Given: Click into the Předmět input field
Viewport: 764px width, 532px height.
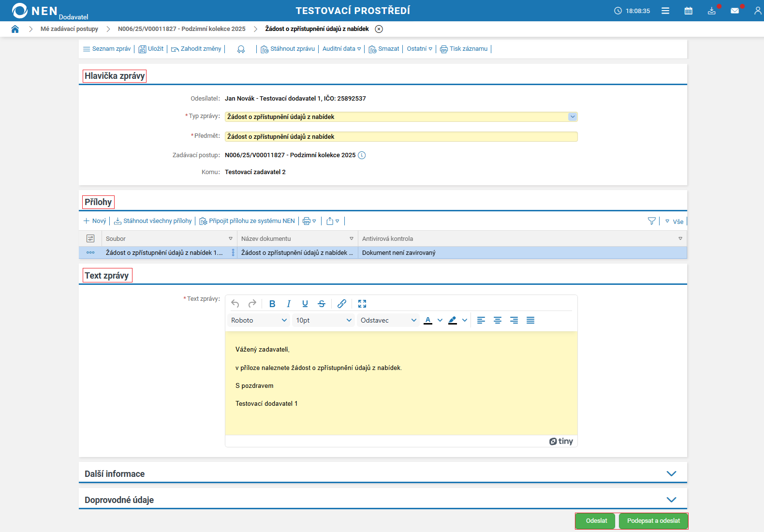Looking at the screenshot, I should pos(401,137).
